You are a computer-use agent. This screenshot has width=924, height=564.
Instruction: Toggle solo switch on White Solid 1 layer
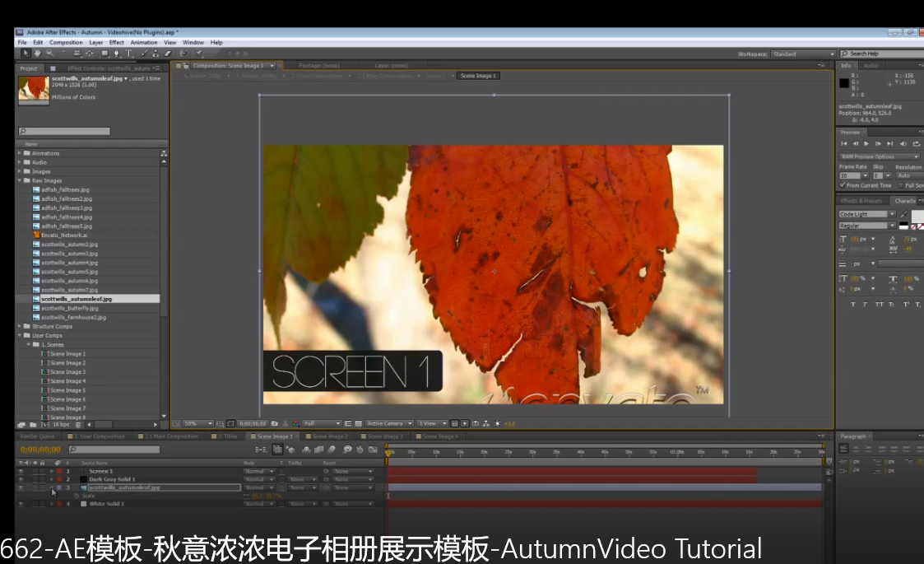[35, 503]
